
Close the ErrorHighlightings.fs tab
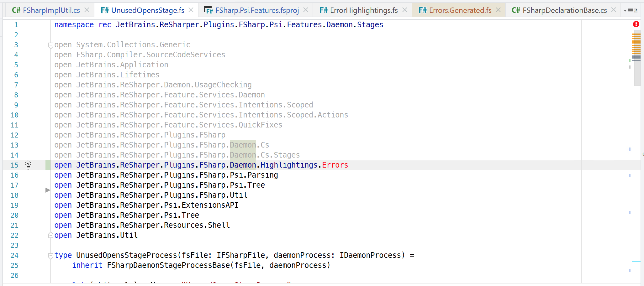tap(405, 10)
